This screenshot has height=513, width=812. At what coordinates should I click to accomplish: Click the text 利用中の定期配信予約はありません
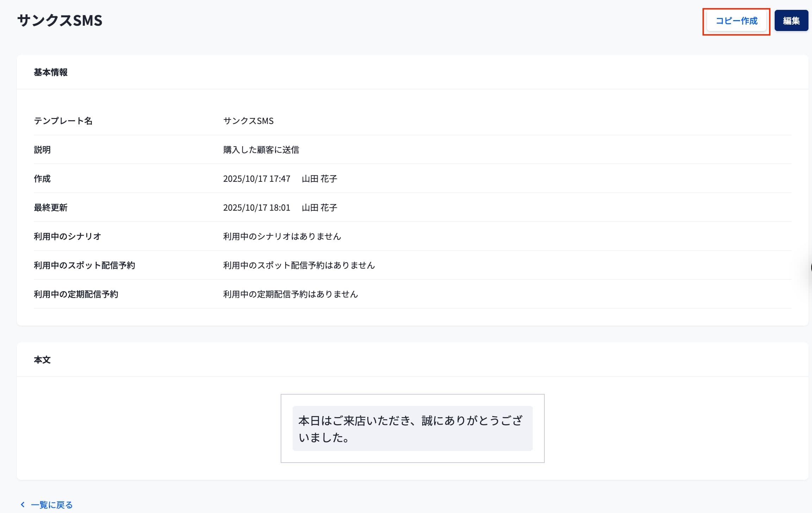point(291,294)
